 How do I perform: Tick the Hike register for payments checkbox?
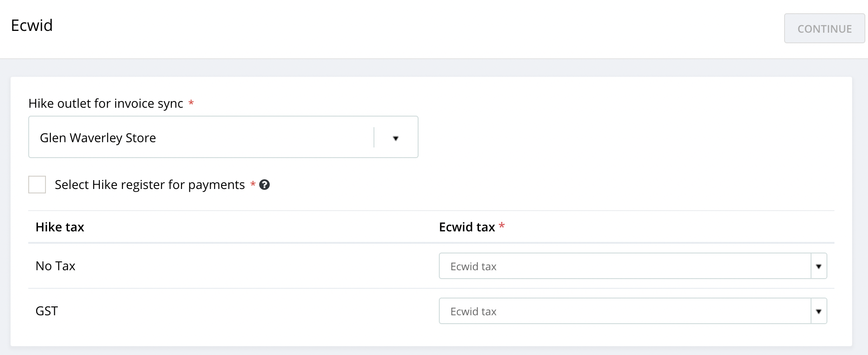click(37, 185)
